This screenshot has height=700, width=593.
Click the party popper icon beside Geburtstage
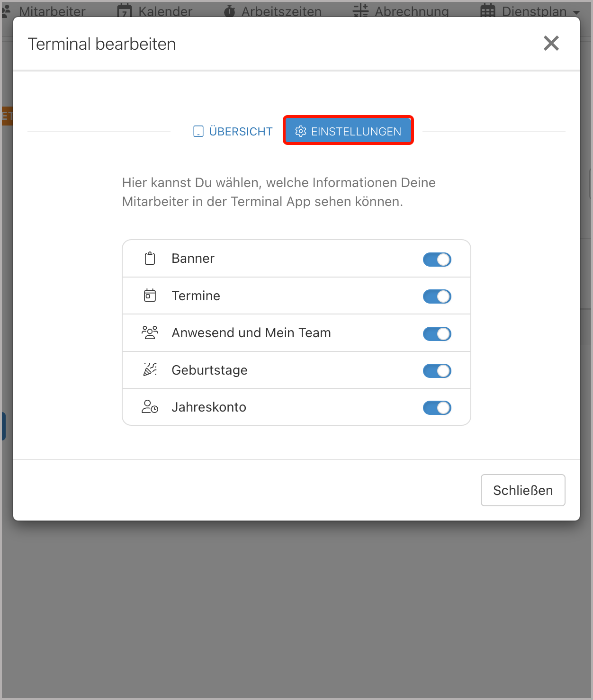150,370
